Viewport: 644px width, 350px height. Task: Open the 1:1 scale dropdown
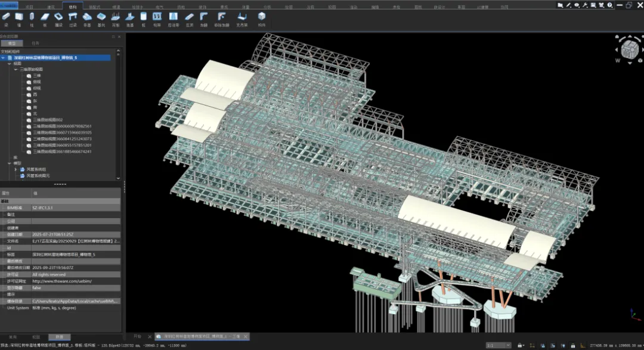pyautogui.click(x=499, y=345)
